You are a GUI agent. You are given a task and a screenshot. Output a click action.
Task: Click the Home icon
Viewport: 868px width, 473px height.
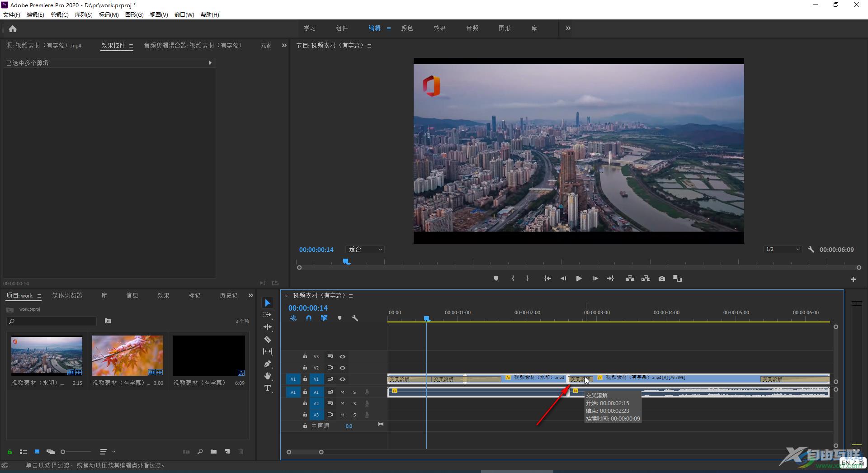pyautogui.click(x=13, y=28)
